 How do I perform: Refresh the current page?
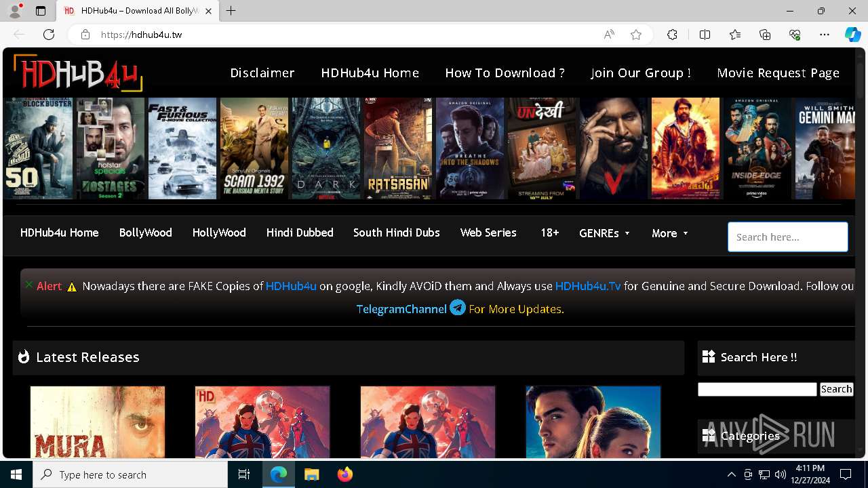point(49,35)
